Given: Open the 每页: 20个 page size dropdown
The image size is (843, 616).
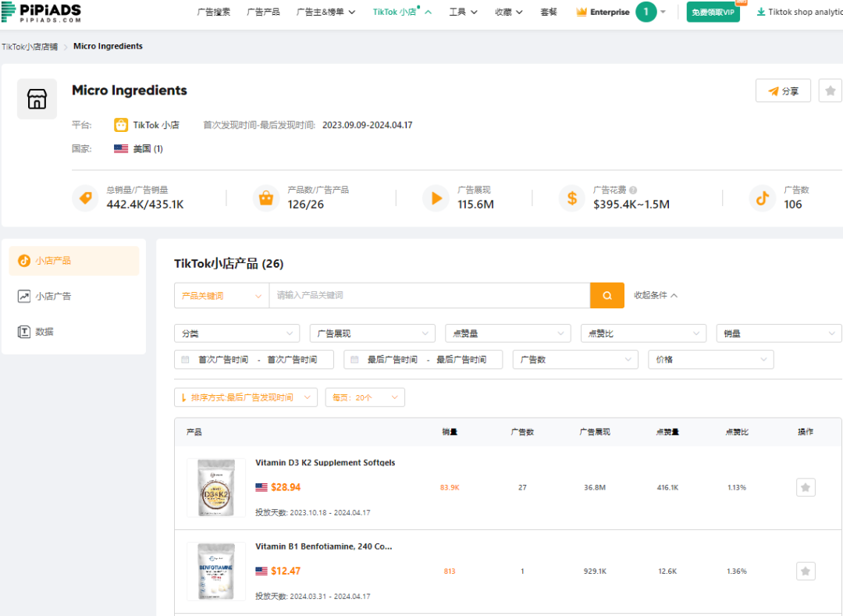Looking at the screenshot, I should pos(365,397).
